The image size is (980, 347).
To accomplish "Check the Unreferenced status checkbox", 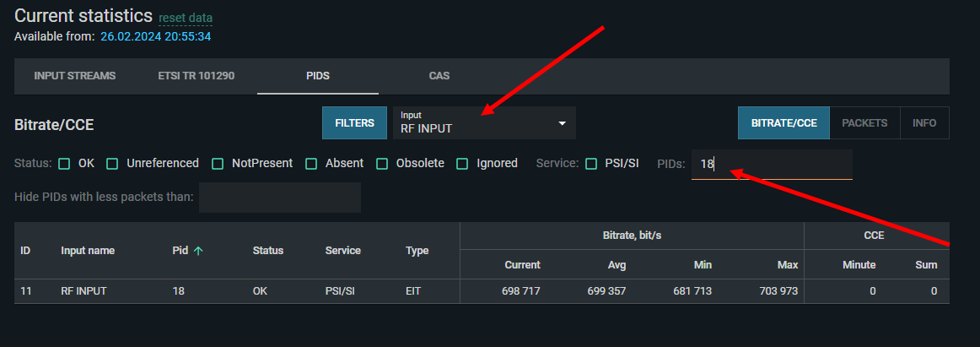I will (x=112, y=164).
